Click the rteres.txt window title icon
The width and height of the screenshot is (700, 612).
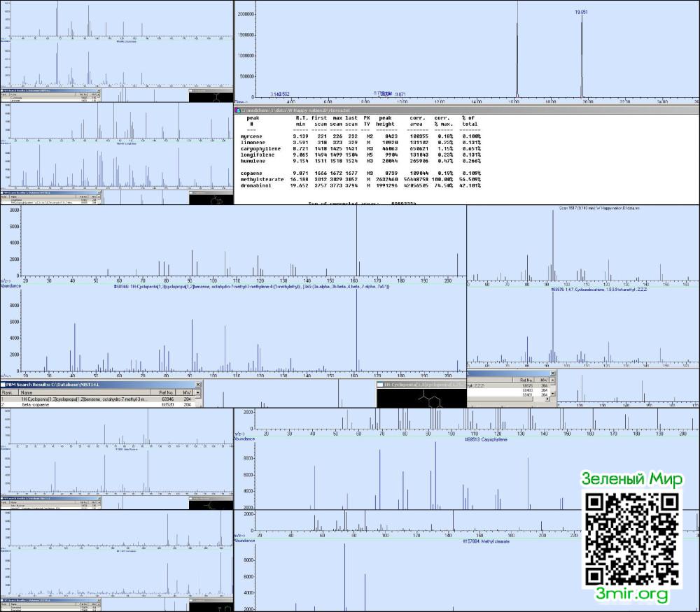point(238,111)
